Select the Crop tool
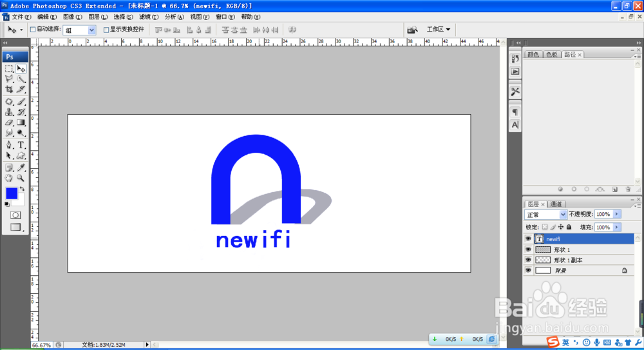The width and height of the screenshot is (644, 350). coord(9,89)
